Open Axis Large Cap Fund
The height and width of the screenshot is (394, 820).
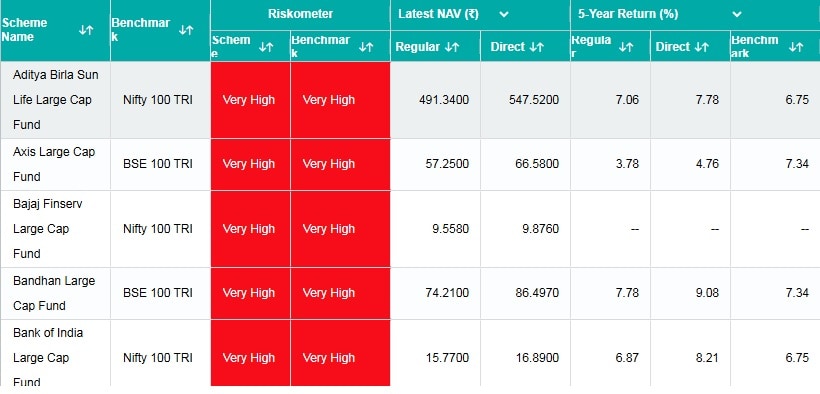point(54,164)
